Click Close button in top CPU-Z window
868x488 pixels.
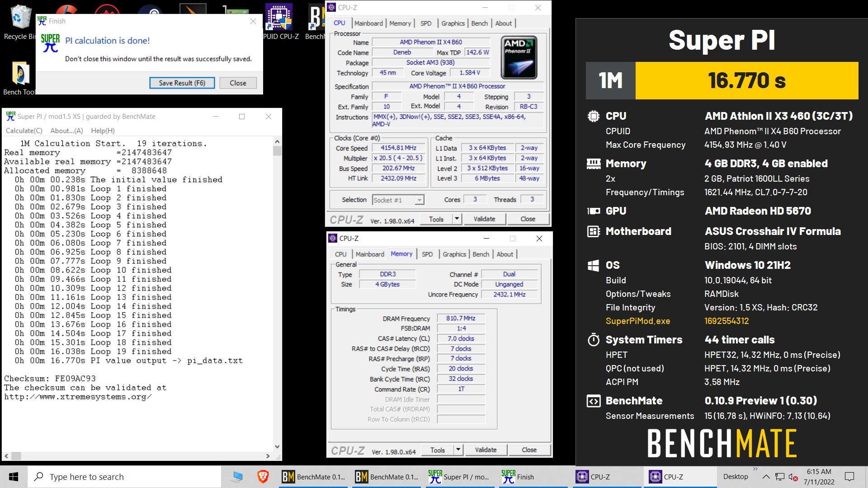[x=528, y=219]
